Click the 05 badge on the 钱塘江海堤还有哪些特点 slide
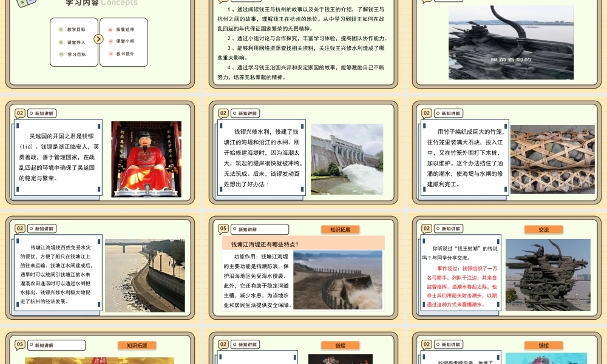 coord(223,229)
